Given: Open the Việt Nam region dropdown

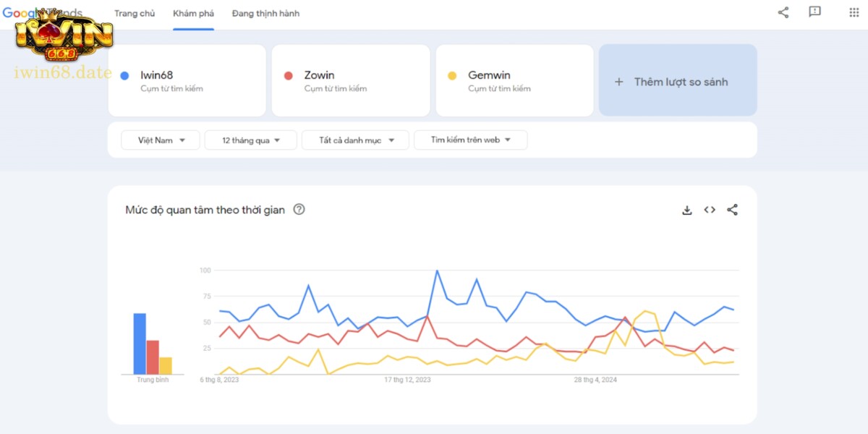Looking at the screenshot, I should (x=161, y=140).
